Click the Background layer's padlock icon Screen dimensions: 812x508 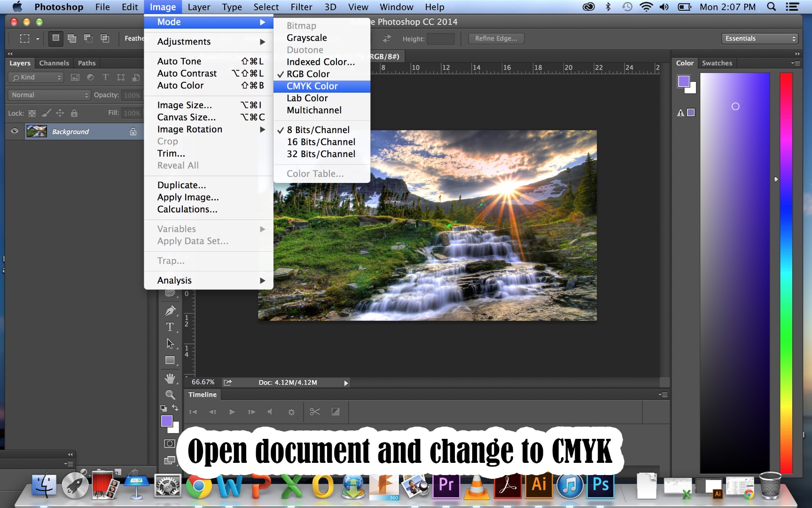(133, 132)
